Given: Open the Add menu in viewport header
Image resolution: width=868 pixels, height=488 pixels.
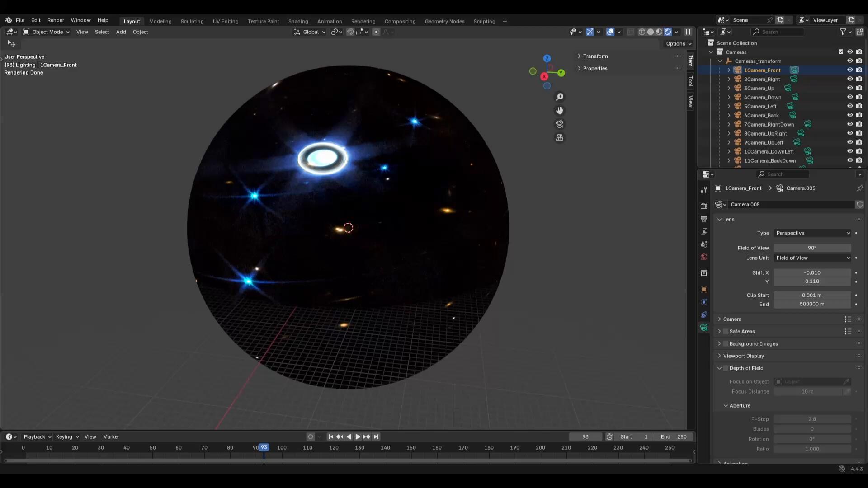Looking at the screenshot, I should point(121,32).
